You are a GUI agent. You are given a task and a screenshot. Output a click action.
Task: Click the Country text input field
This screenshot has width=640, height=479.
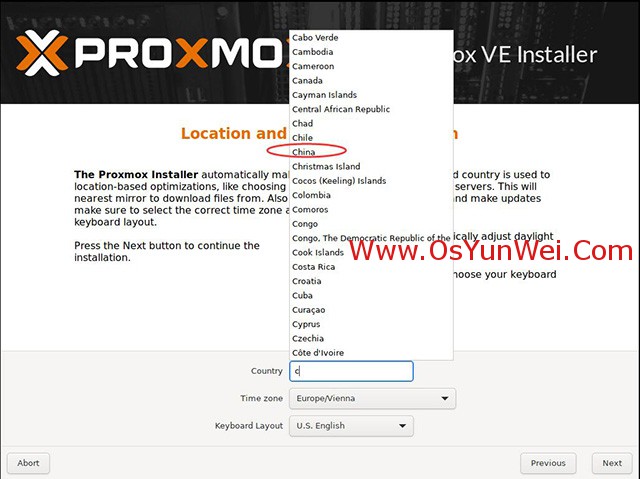click(351, 371)
